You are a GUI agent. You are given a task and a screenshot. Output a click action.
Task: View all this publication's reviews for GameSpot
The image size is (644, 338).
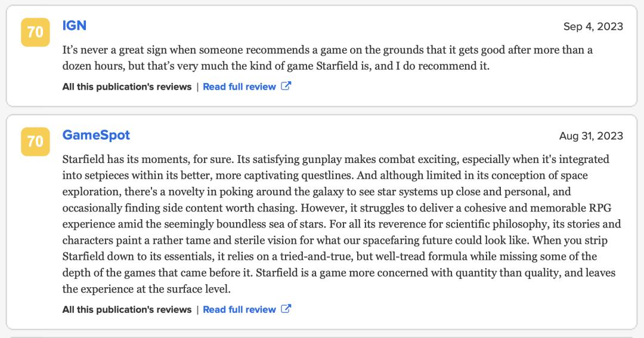tap(127, 309)
